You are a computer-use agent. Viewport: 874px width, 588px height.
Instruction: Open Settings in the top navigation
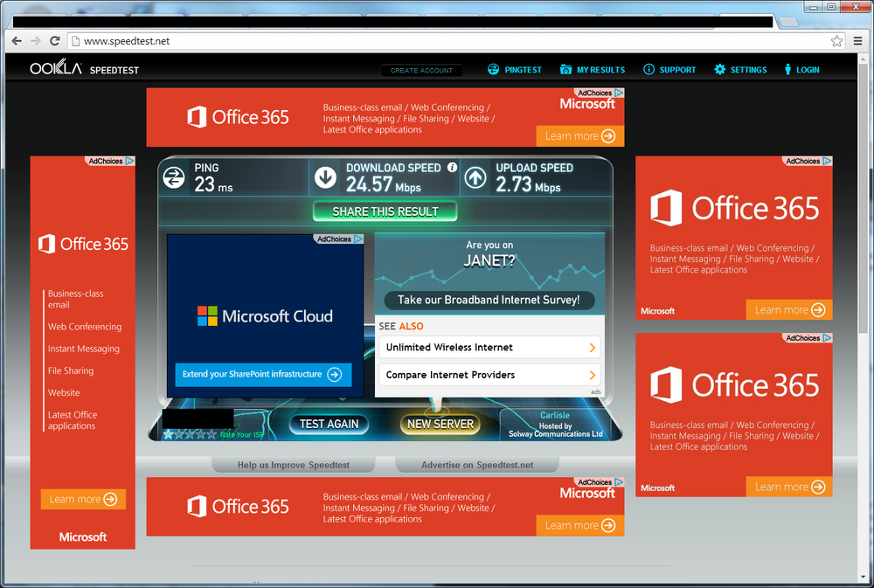740,70
